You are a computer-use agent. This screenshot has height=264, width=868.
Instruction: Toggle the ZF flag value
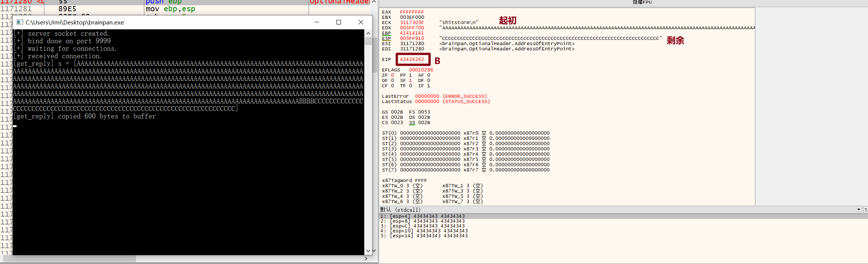393,75
